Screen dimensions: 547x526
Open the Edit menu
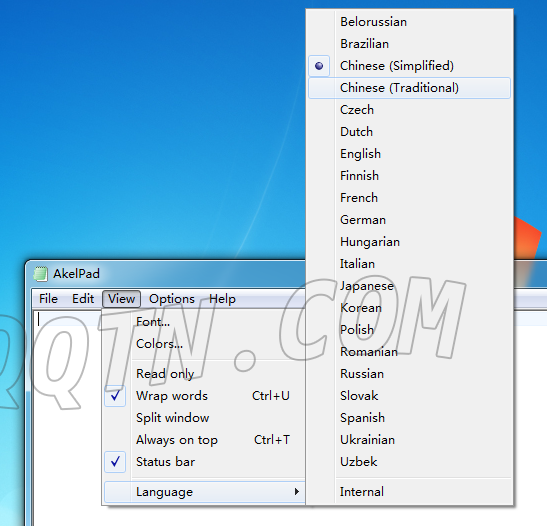click(83, 299)
